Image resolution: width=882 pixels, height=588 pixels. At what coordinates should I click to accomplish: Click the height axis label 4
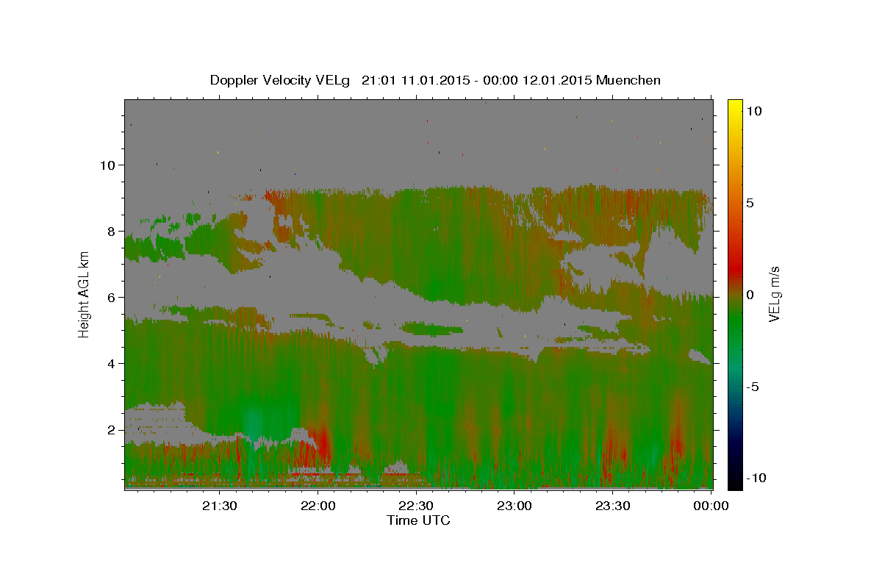[112, 364]
